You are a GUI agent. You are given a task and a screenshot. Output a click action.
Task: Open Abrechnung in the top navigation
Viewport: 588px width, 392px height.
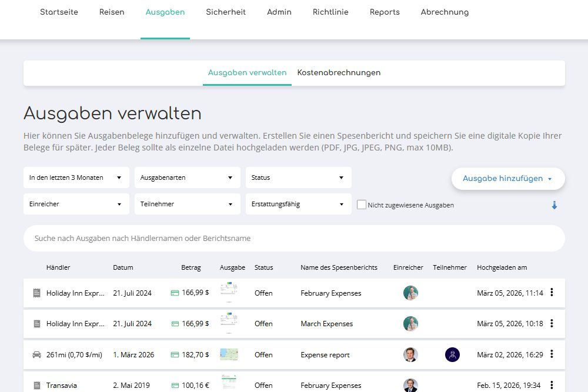(445, 12)
